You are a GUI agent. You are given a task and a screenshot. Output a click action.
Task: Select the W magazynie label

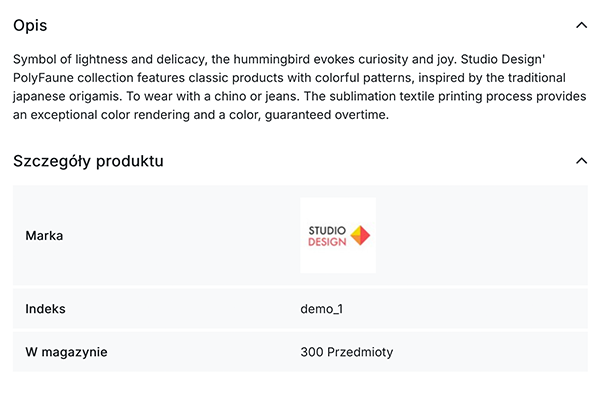click(x=66, y=352)
